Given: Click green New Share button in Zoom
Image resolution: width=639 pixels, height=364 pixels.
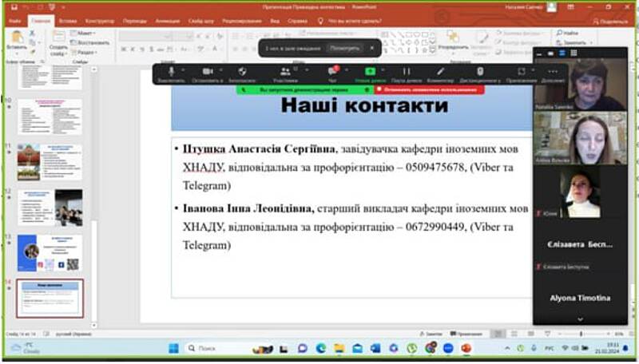Looking at the screenshot, I should point(370,71).
